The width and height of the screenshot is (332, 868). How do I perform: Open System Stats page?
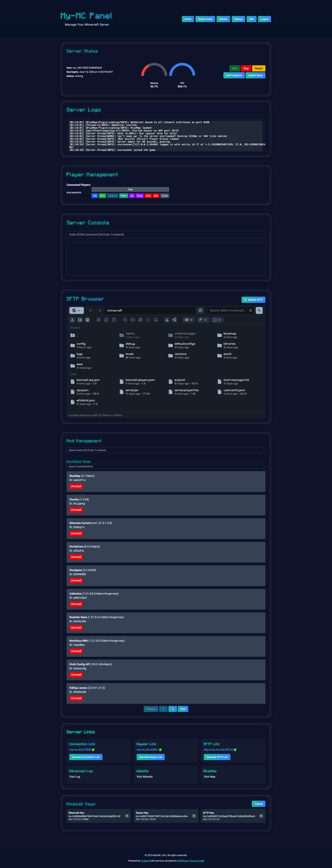(x=205, y=19)
